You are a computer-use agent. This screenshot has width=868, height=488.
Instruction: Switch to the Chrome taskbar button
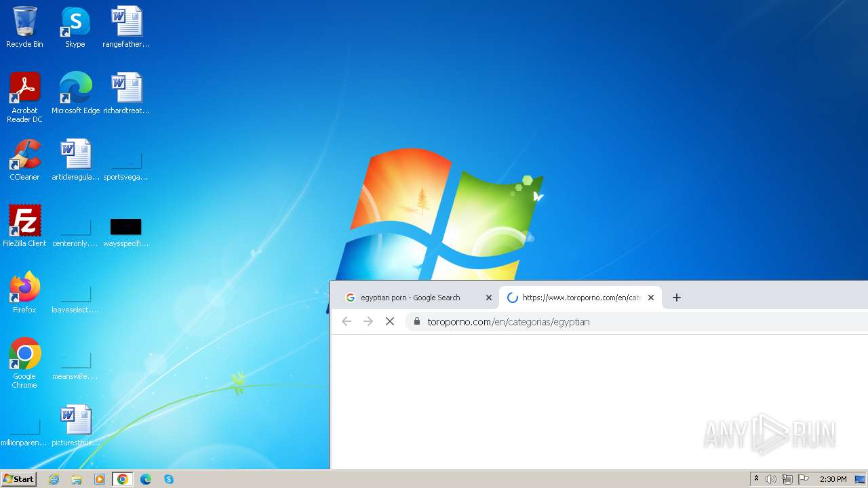coord(123,479)
